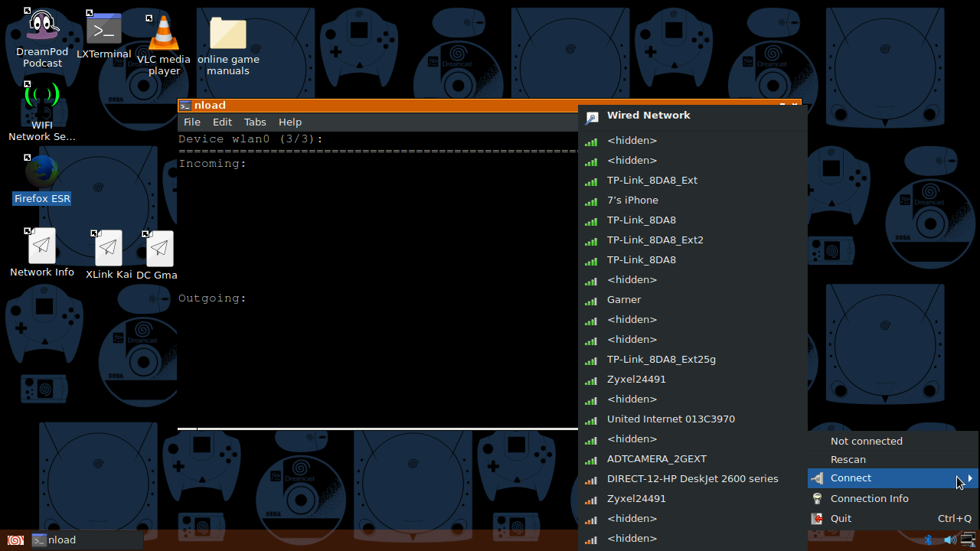Connect to United Internet 013C3970
Image resolution: width=980 pixels, height=551 pixels.
click(x=693, y=419)
